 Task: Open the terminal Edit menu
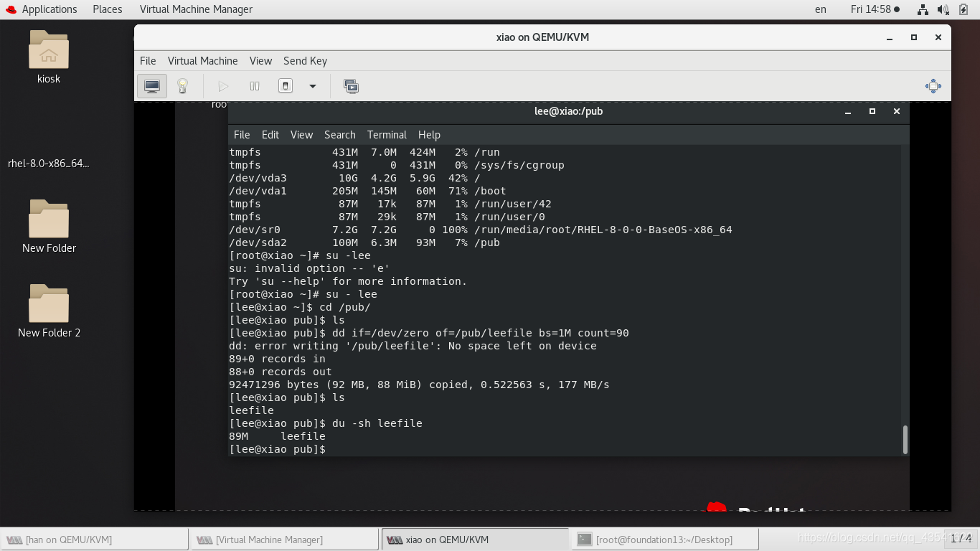[x=270, y=135]
